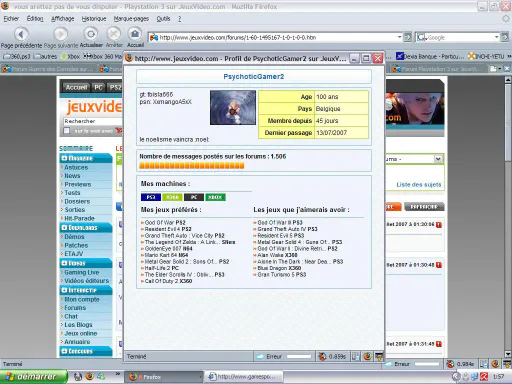
Task: Switch to Forum Guerre des Consoles tab
Action: click(x=49, y=69)
